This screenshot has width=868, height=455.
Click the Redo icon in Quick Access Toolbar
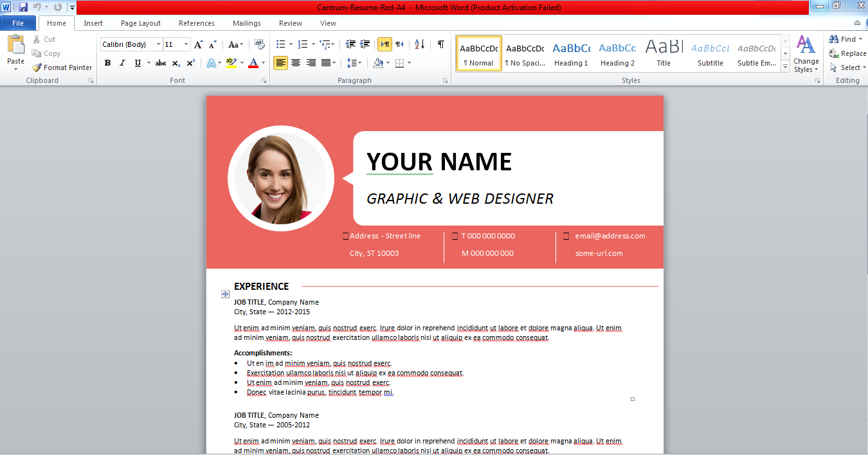58,7
